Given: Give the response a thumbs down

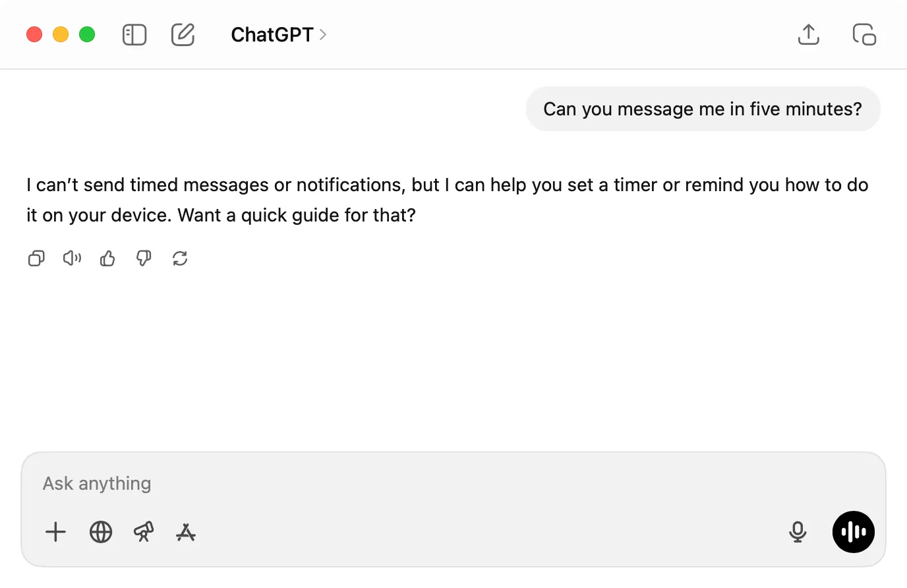Looking at the screenshot, I should tap(144, 258).
